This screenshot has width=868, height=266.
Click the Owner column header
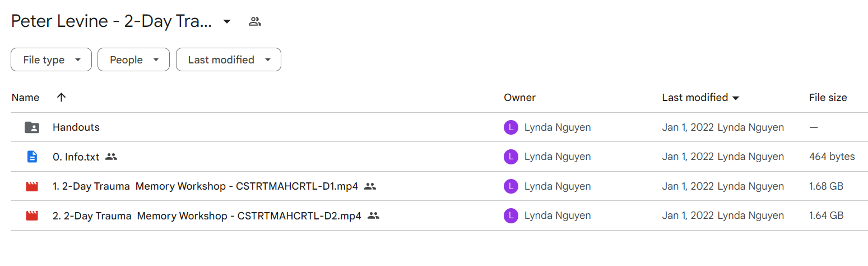[519, 98]
